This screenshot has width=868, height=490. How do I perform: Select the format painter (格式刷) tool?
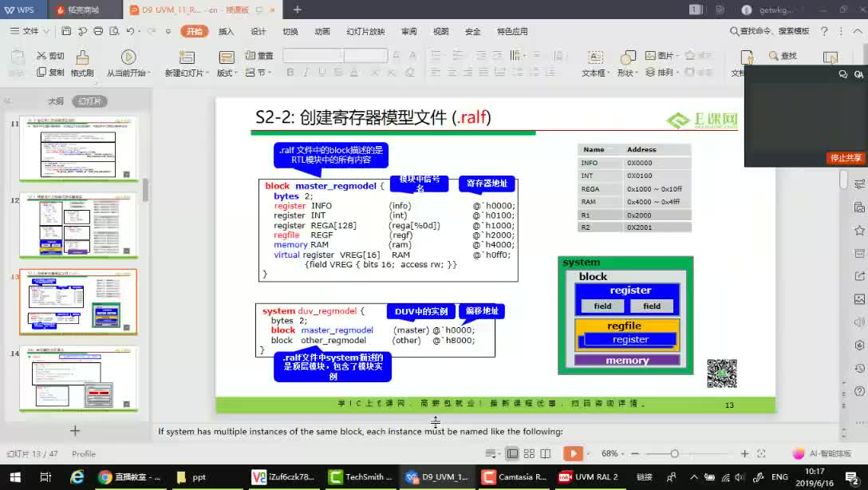click(x=82, y=63)
